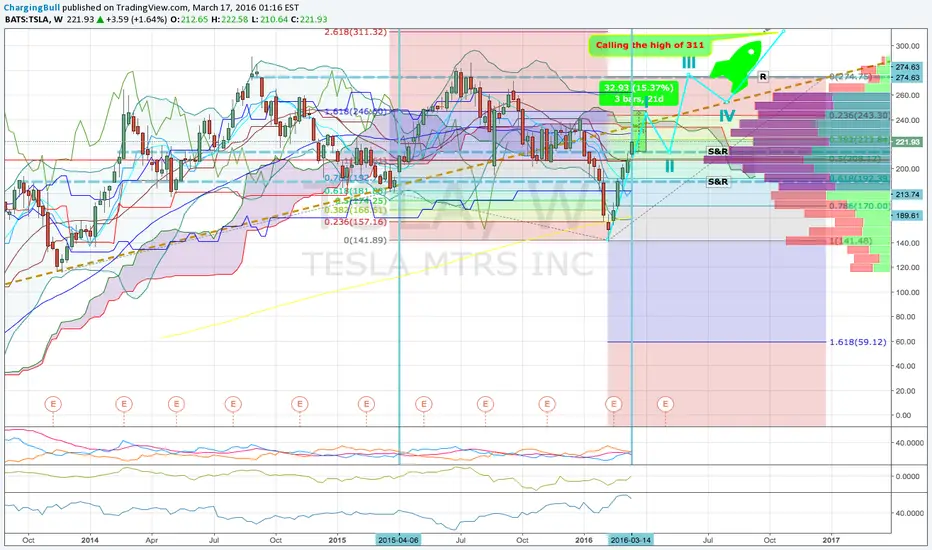The width and height of the screenshot is (932, 550).
Task: Click the R resistance label box
Action: (x=763, y=77)
